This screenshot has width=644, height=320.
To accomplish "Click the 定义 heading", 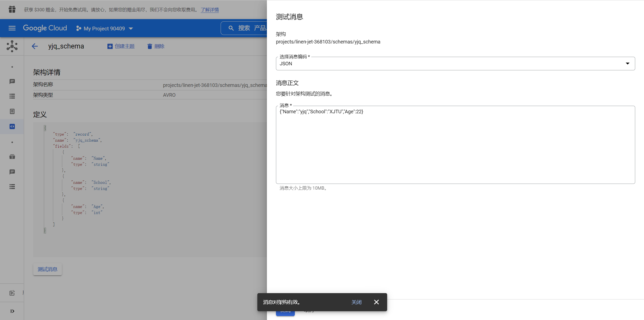I will pos(40,115).
